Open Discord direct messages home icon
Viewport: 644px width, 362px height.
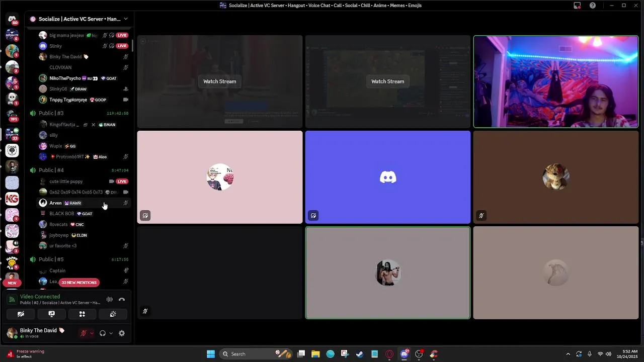12,19
